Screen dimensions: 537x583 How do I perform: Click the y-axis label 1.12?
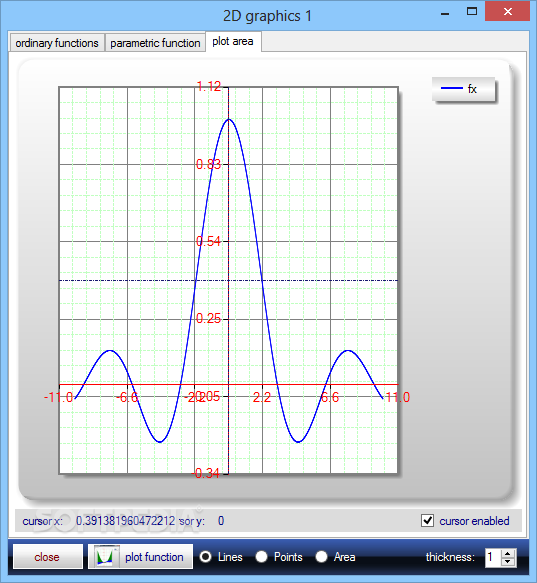click(x=209, y=87)
